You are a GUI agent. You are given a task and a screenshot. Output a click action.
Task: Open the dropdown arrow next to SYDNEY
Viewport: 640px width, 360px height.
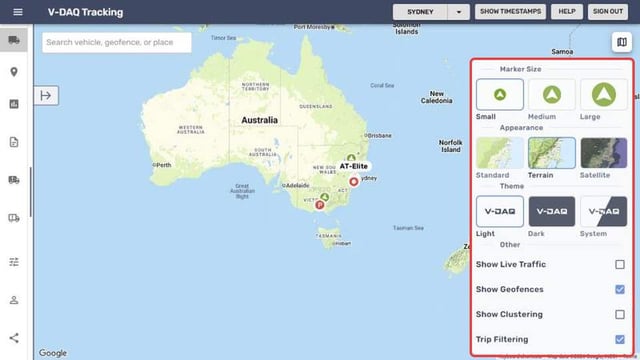pyautogui.click(x=458, y=12)
